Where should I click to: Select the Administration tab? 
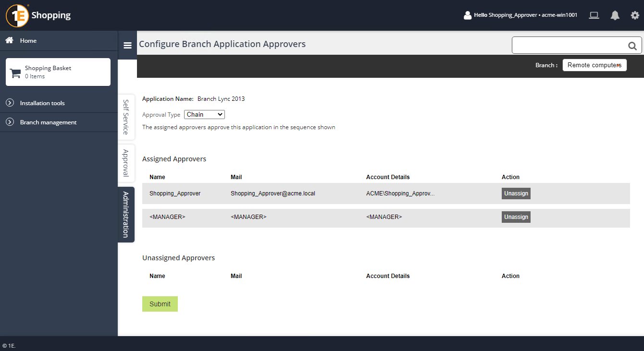(x=126, y=215)
